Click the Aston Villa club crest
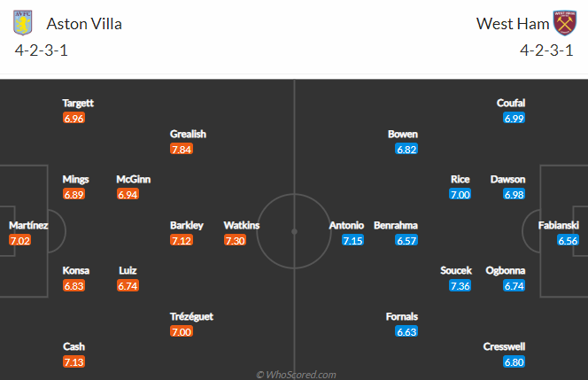Viewport: 588px width, 380px height. tap(22, 23)
